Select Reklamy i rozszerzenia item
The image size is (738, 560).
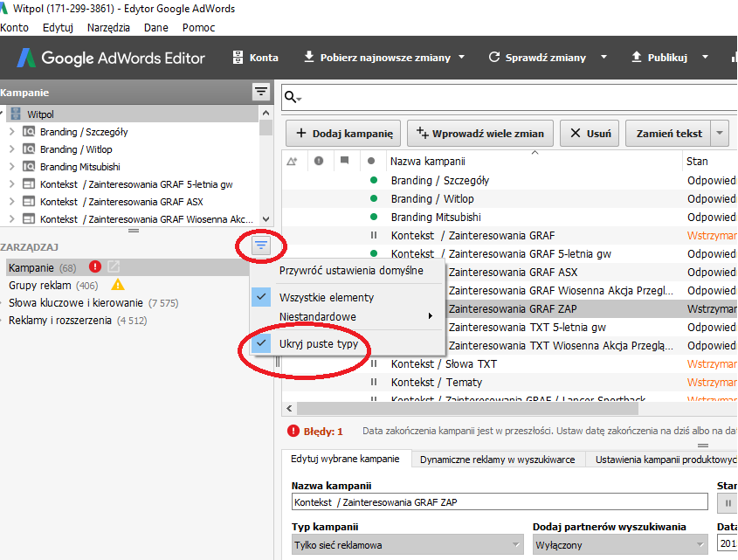pos(78,321)
